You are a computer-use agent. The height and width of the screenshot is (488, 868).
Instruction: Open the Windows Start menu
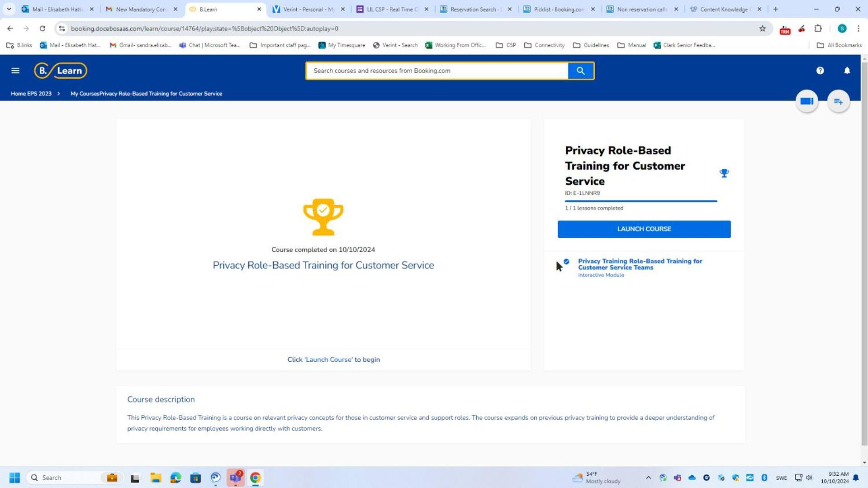pyautogui.click(x=14, y=478)
